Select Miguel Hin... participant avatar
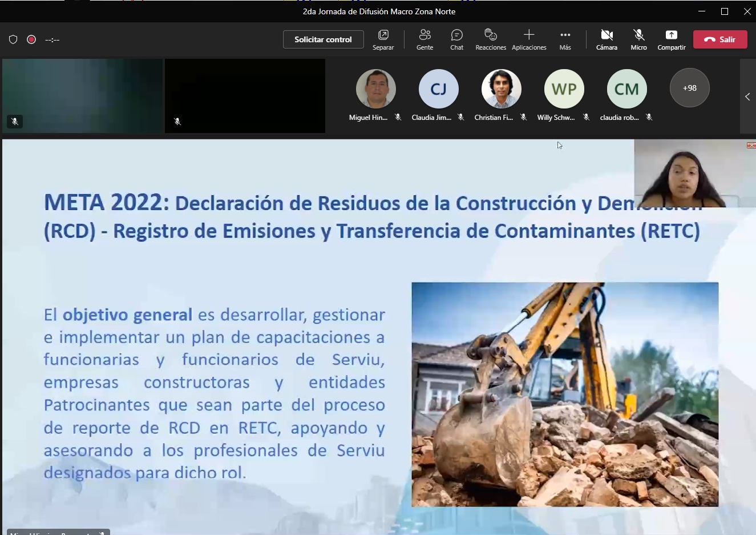The image size is (756, 535). pyautogui.click(x=376, y=89)
